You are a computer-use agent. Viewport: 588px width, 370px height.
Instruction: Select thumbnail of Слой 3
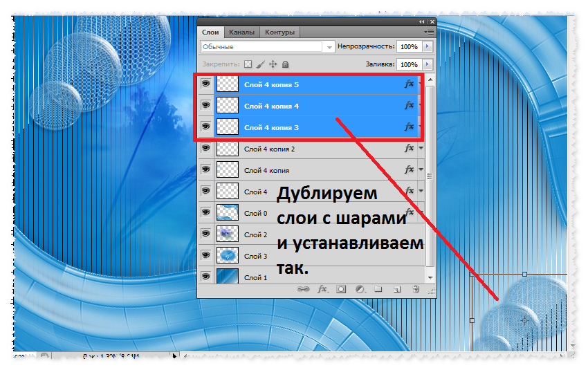228,255
